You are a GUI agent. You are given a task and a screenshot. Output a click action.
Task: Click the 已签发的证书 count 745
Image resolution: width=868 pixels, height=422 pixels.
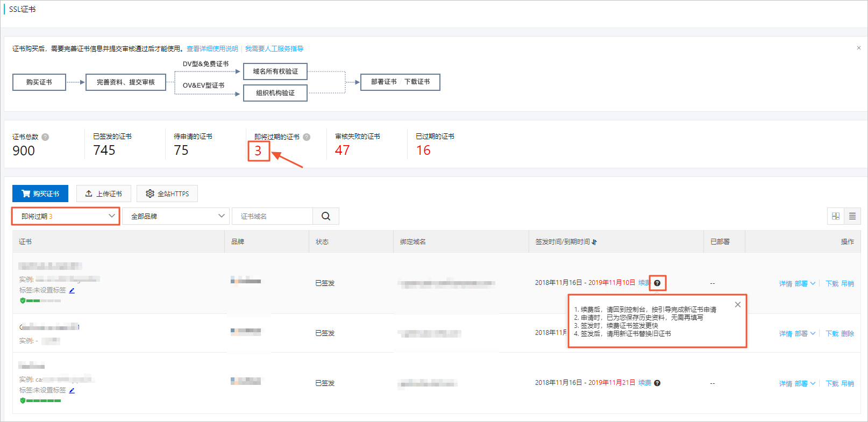[104, 151]
